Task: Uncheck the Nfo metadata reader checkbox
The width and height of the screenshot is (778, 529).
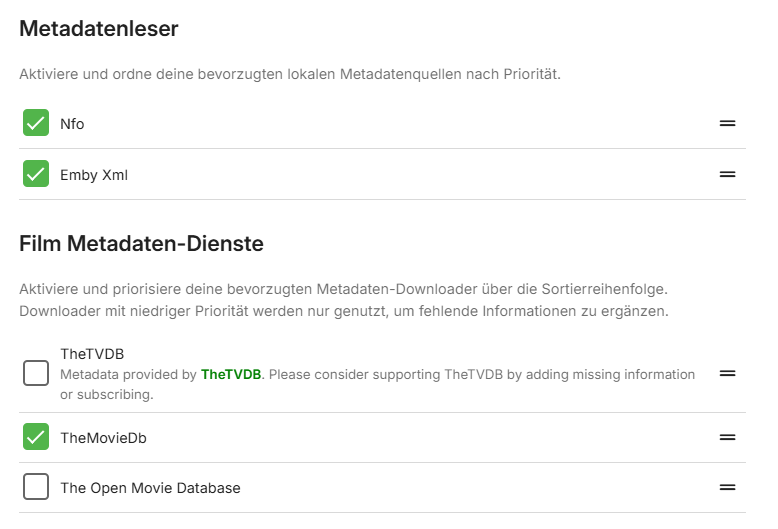Action: (x=36, y=124)
